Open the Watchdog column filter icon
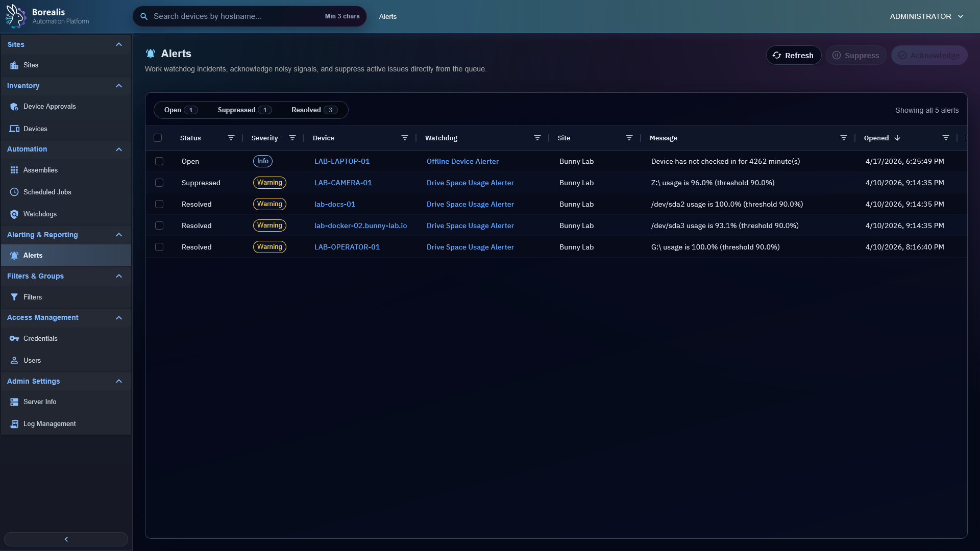The height and width of the screenshot is (551, 980). 537,138
